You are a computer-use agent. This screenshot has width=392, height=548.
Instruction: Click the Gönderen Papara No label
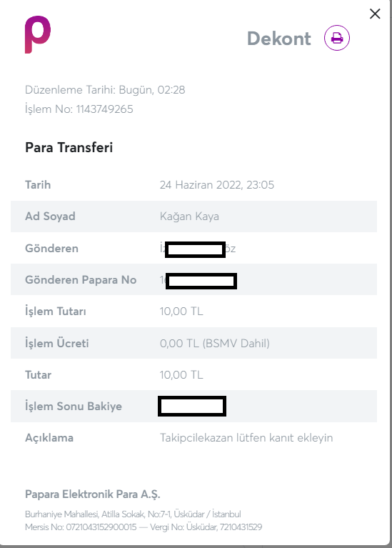(x=81, y=280)
